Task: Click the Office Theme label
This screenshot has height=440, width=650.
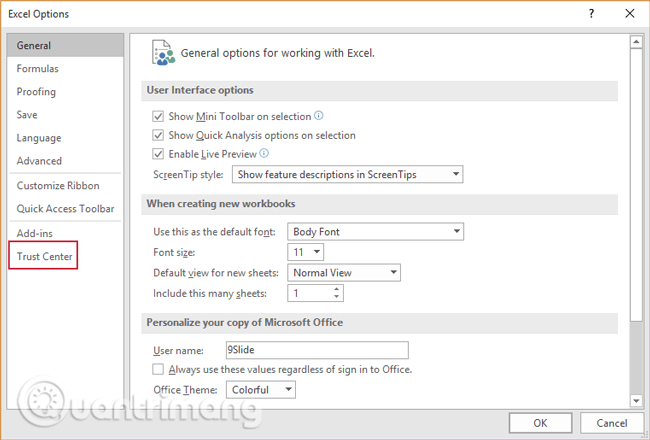Action: [x=185, y=390]
